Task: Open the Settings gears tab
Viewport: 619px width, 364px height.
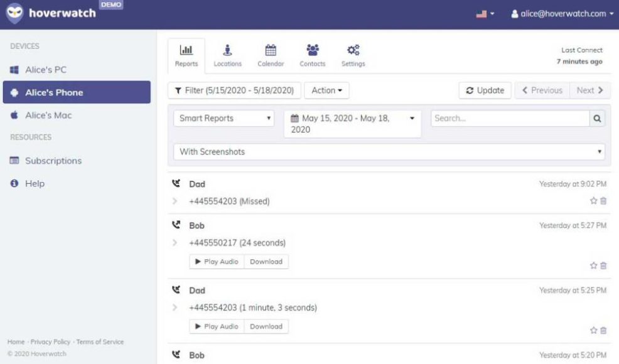Action: coord(353,55)
